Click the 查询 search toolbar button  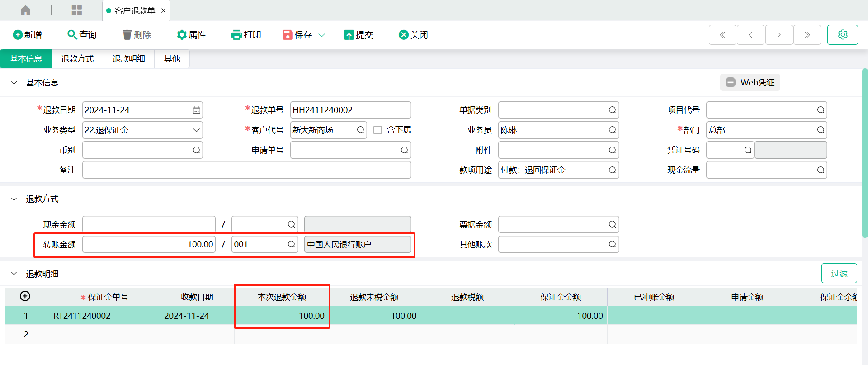click(x=82, y=35)
